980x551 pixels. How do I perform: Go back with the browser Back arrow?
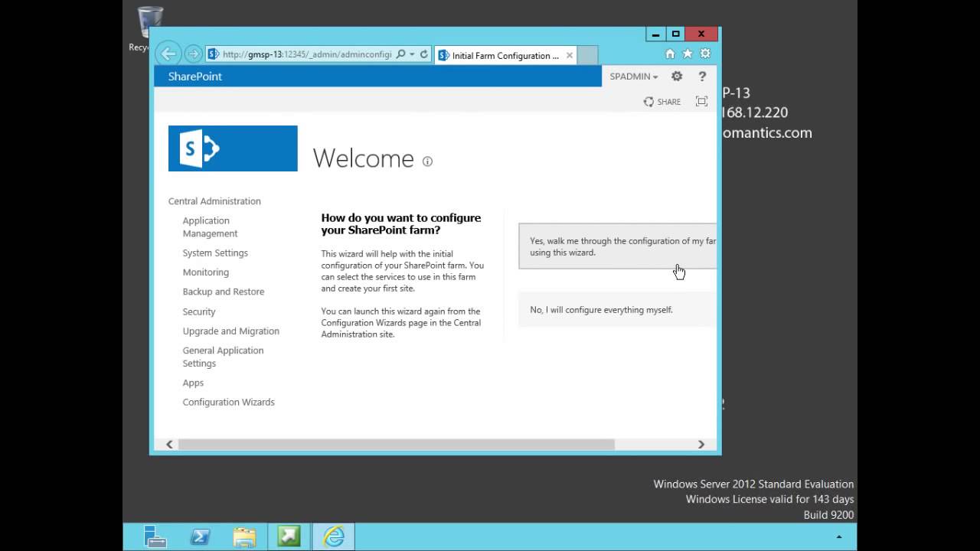(x=168, y=54)
